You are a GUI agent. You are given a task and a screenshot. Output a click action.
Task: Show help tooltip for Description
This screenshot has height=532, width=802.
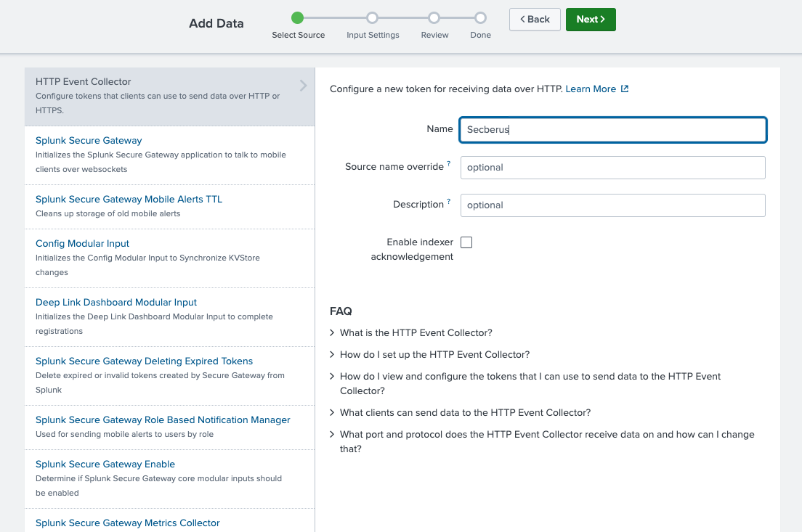tap(448, 201)
